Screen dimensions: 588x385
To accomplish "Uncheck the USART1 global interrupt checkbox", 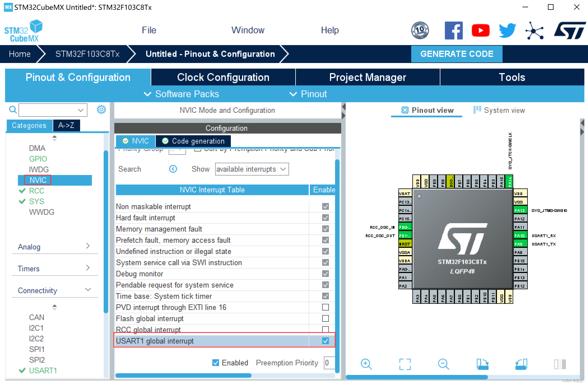I will 325,341.
